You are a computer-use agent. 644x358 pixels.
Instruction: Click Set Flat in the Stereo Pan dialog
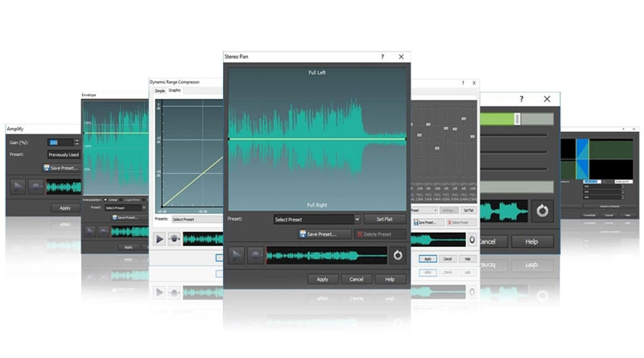pos(385,220)
